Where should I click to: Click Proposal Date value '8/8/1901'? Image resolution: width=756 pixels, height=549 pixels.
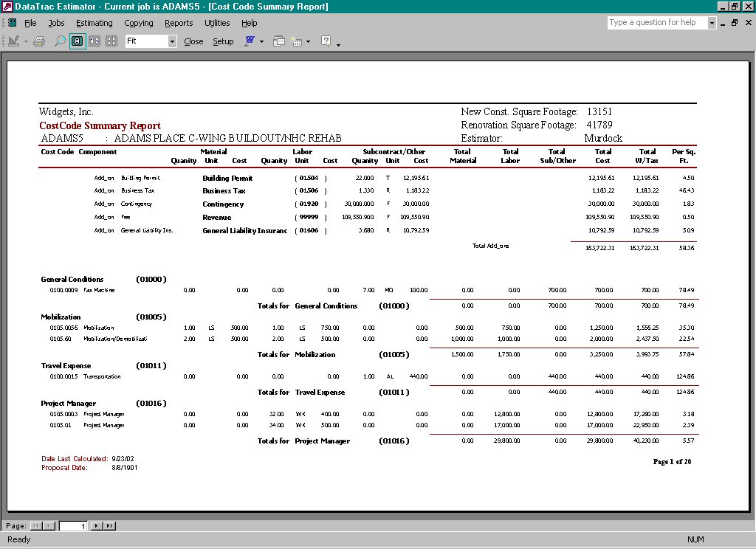(x=124, y=468)
